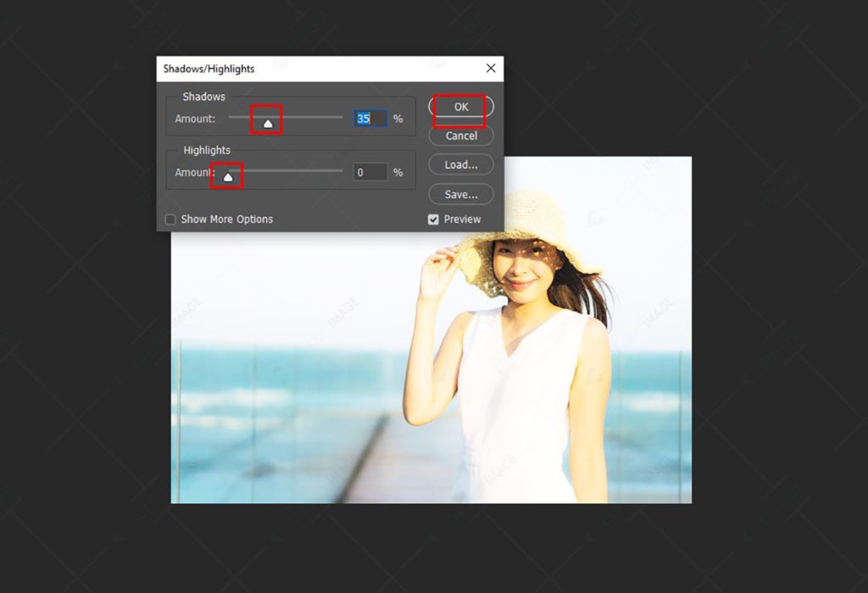
Task: Click the percent symbol beside value 35
Action: [398, 119]
